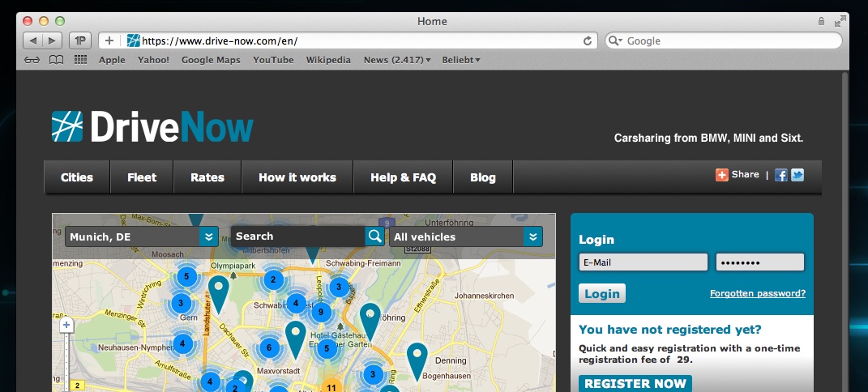Screen dimensions: 868x392
Task: Show bookmarks with the book icon
Action: (x=57, y=60)
